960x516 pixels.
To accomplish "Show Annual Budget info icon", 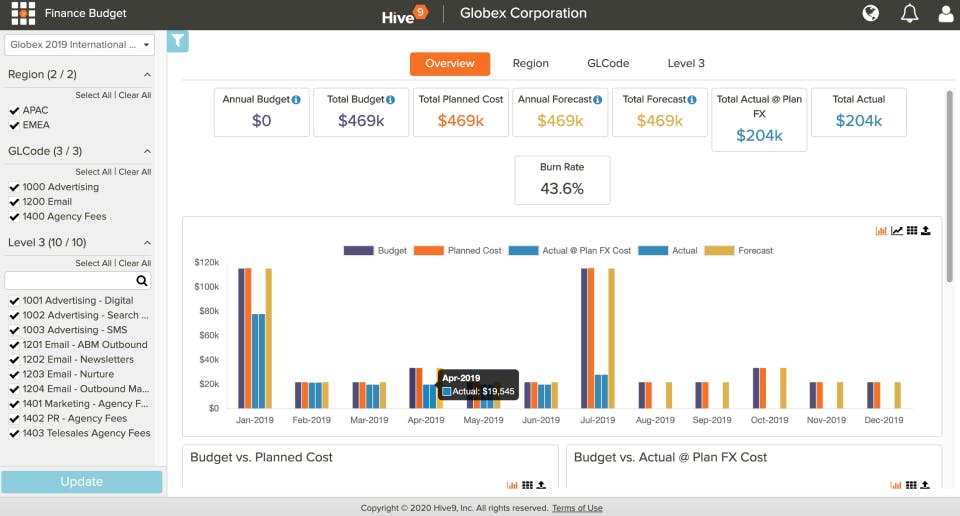I will [x=296, y=99].
